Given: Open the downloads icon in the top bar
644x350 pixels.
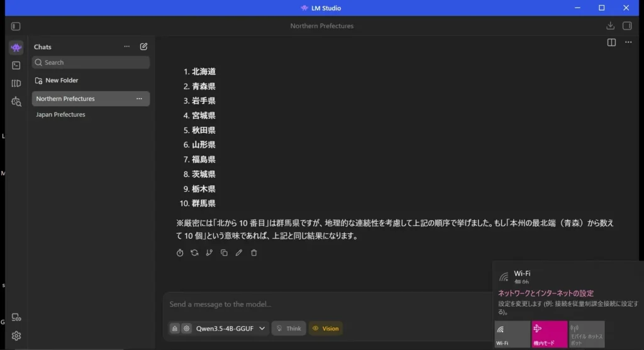Looking at the screenshot, I should click(610, 26).
